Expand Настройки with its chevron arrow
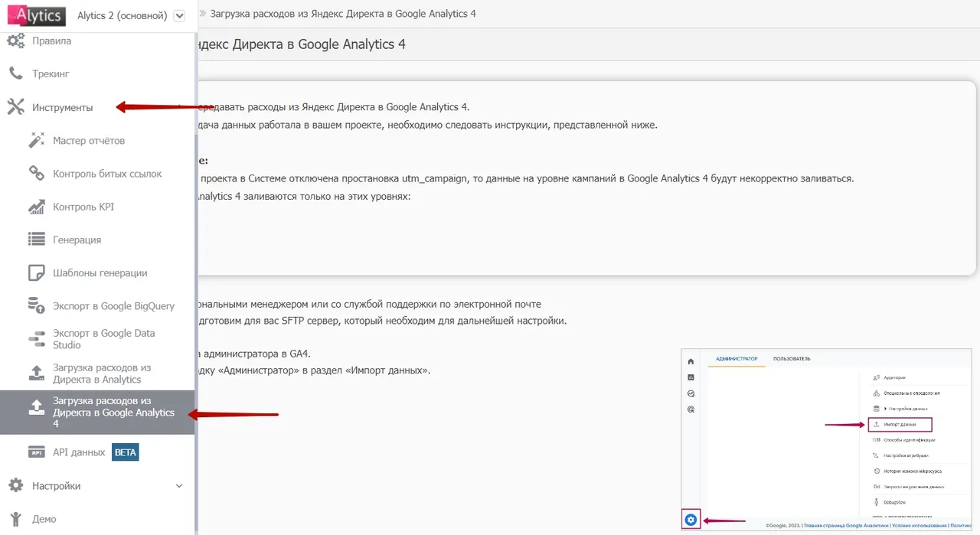The image size is (980, 535). (179, 486)
